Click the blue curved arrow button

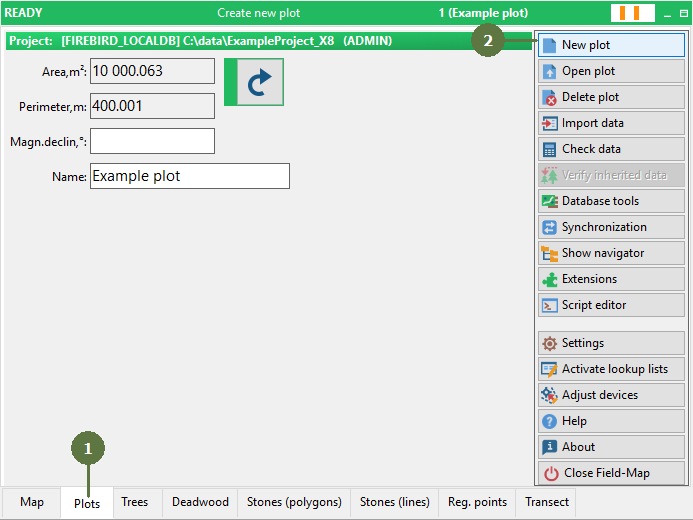coord(260,82)
